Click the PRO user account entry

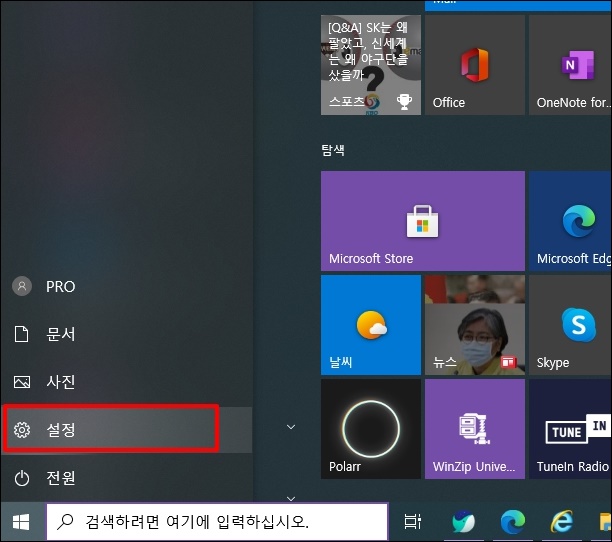pyautogui.click(x=126, y=286)
